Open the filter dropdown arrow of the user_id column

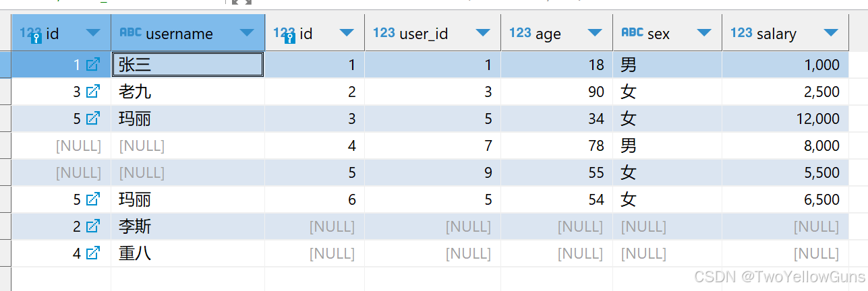[x=483, y=32]
